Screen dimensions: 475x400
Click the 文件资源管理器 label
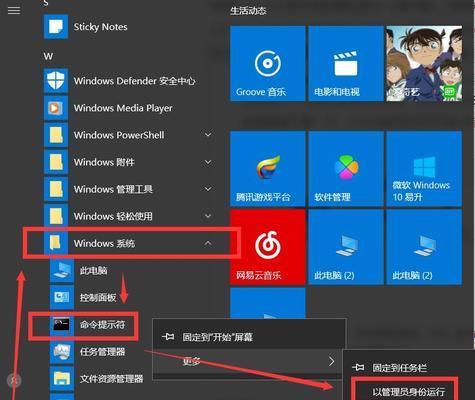[x=111, y=379]
